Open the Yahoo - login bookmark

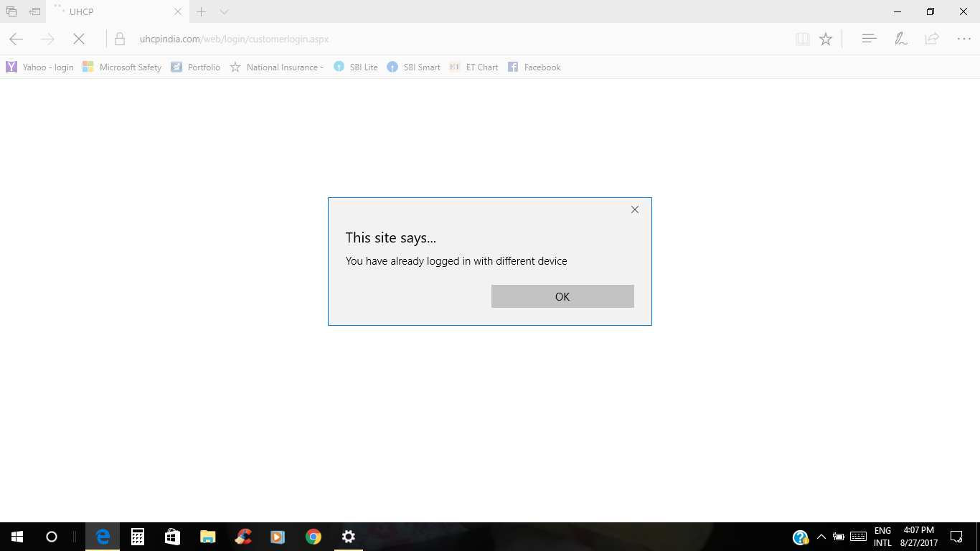pos(40,67)
